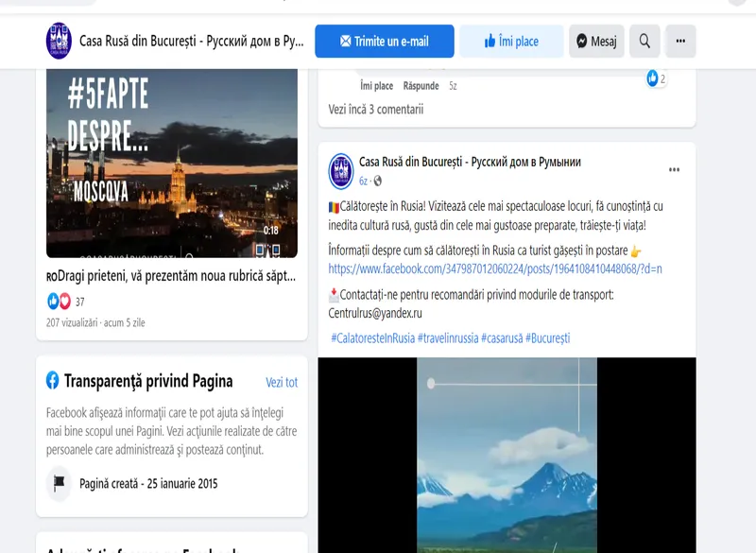The image size is (756, 553).
Task: Click Îmi place under the comment
Action: 376,86
